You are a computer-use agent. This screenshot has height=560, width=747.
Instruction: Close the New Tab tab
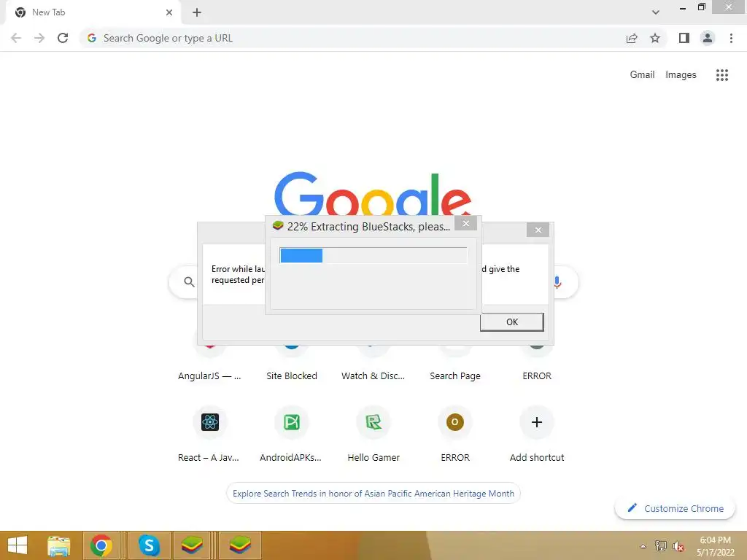coord(169,12)
